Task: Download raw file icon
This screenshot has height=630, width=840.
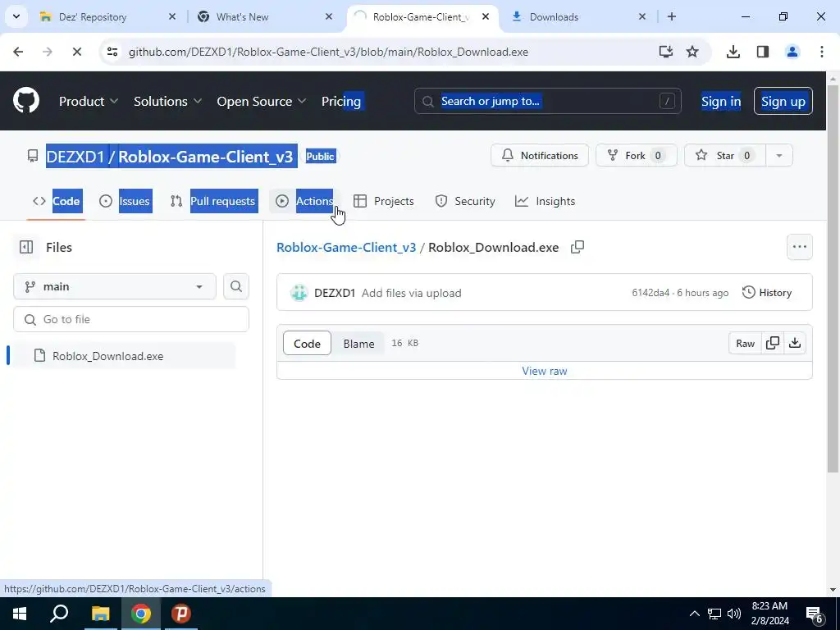Action: point(795,343)
